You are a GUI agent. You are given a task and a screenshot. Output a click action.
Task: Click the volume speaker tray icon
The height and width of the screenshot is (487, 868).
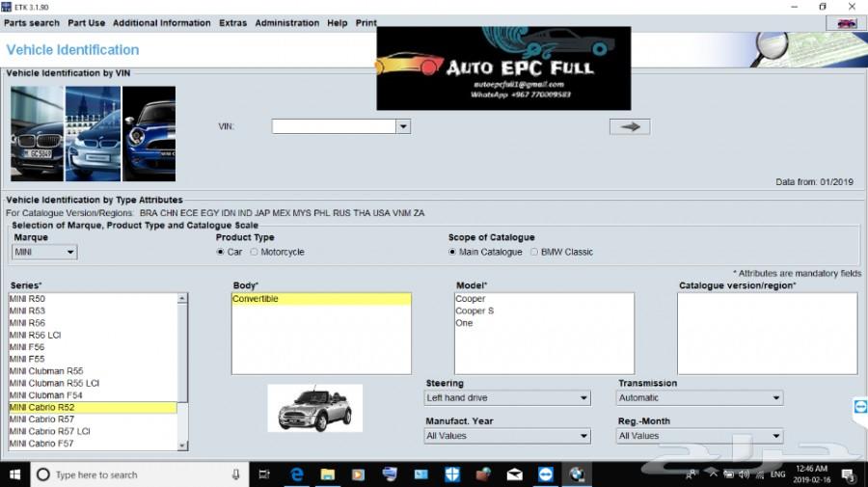click(x=744, y=474)
